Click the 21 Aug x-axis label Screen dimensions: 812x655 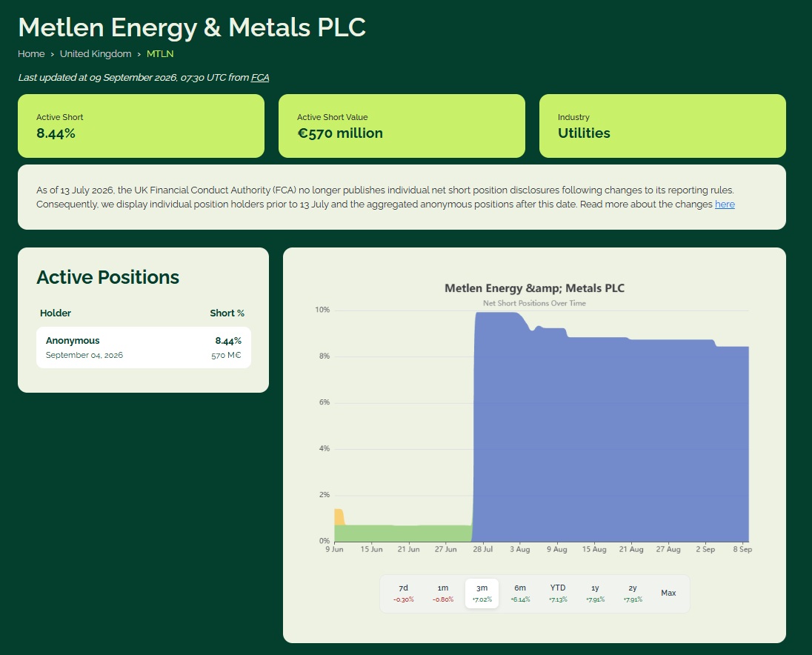tap(631, 549)
